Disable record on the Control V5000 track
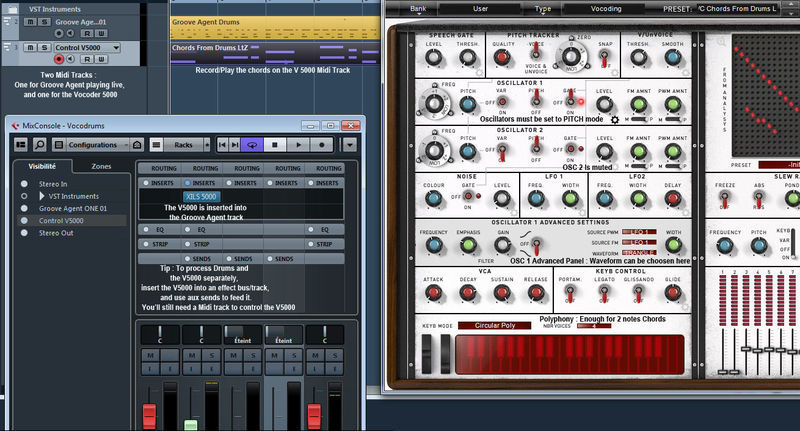 click(x=59, y=59)
